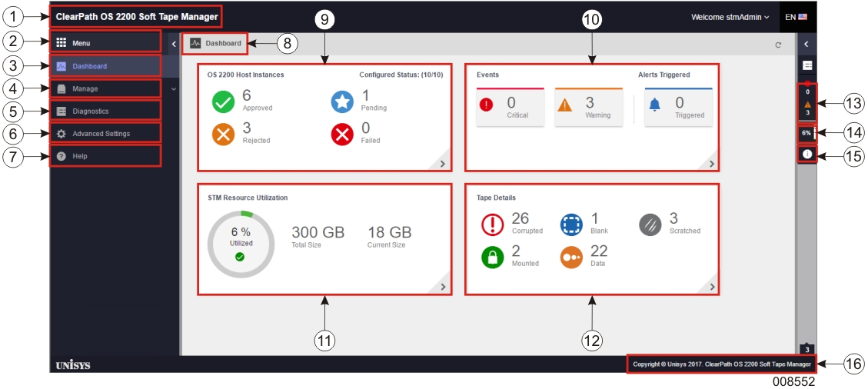Click the Alerts Triggered bell icon
Viewport: 868px width, 389px height.
(655, 105)
